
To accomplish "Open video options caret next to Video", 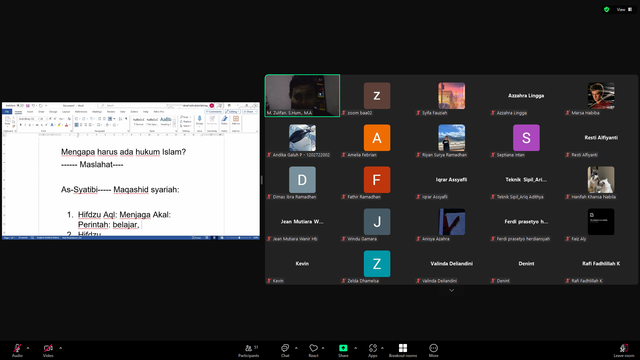I will coord(60,348).
